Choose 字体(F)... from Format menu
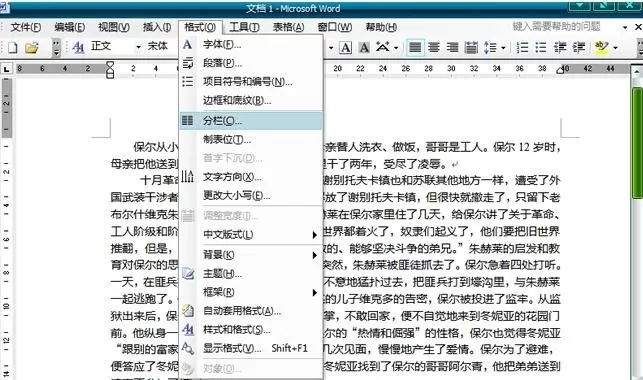643x380 pixels. 251,44
